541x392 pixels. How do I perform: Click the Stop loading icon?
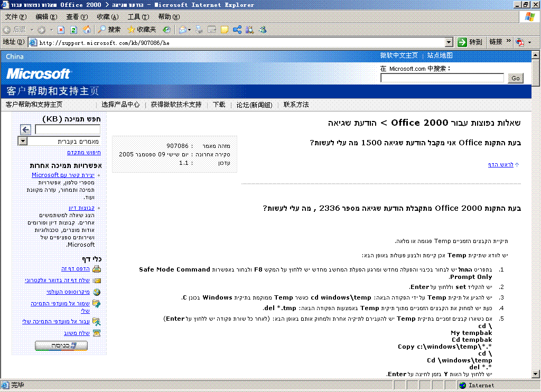point(61,30)
